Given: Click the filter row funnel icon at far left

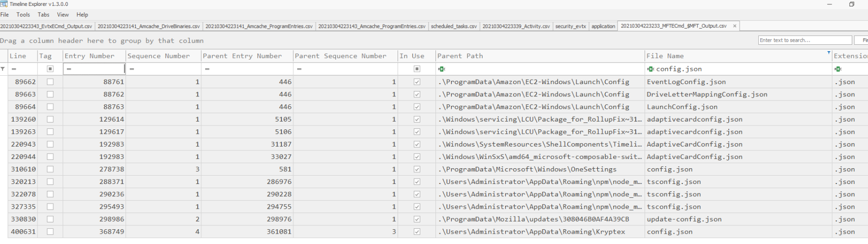Looking at the screenshot, I should click(3, 69).
